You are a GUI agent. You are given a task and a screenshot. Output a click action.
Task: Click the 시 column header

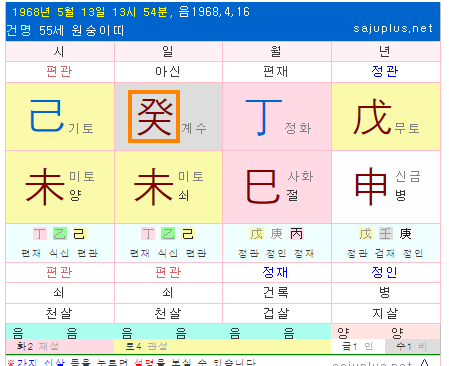click(59, 51)
